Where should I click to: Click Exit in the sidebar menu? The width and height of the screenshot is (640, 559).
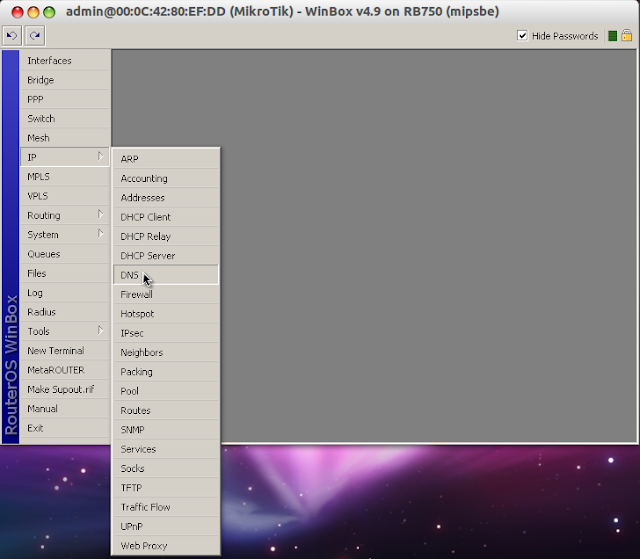point(65,428)
